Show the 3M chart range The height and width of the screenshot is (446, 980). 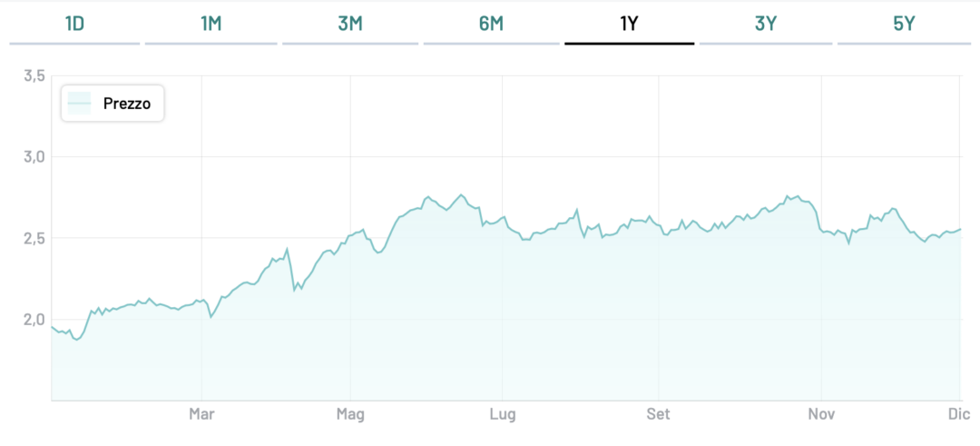[x=350, y=24]
